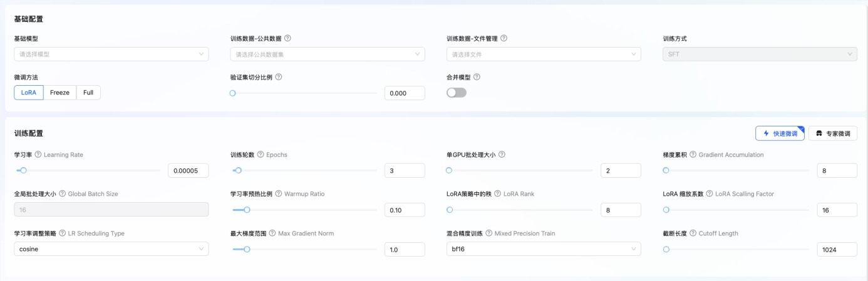Switch to 专家微调 mode
This screenshot has height=281, width=868.
point(833,133)
